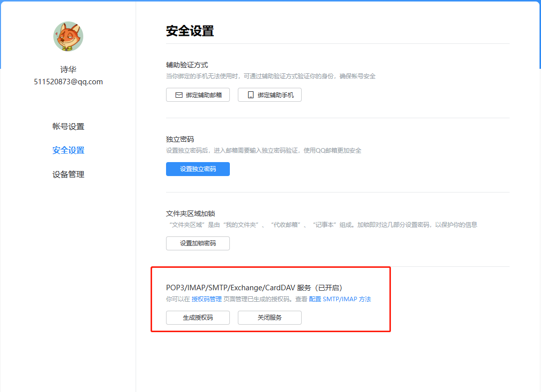The width and height of the screenshot is (541, 392).
Task: Open the 授权码管理 link
Action: point(206,300)
